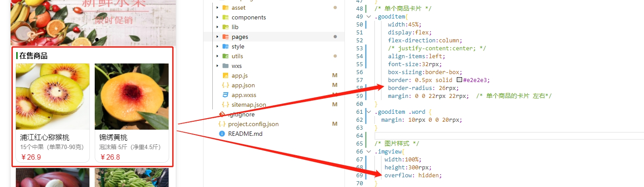The image size is (644, 187).
Task: Tap the 泡沫箱 5斤 specification text
Action: [x=130, y=147]
